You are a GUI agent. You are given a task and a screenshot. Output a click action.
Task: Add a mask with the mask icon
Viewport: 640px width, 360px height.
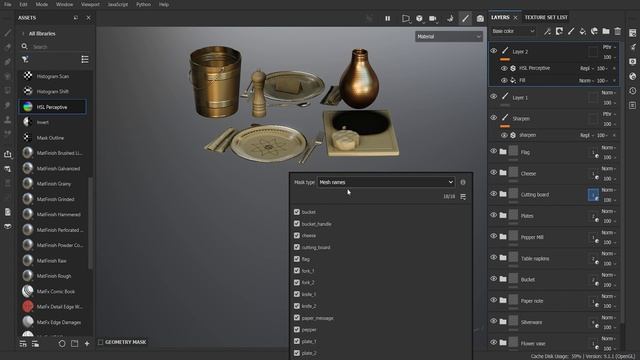point(559,31)
